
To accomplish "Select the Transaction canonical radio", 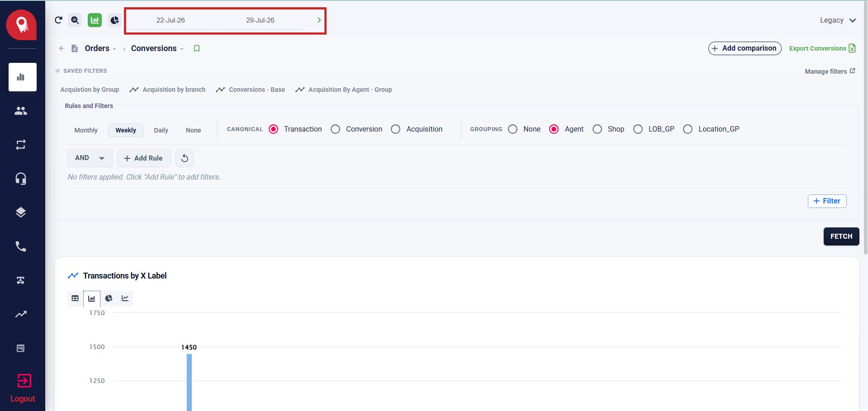I will tap(274, 129).
